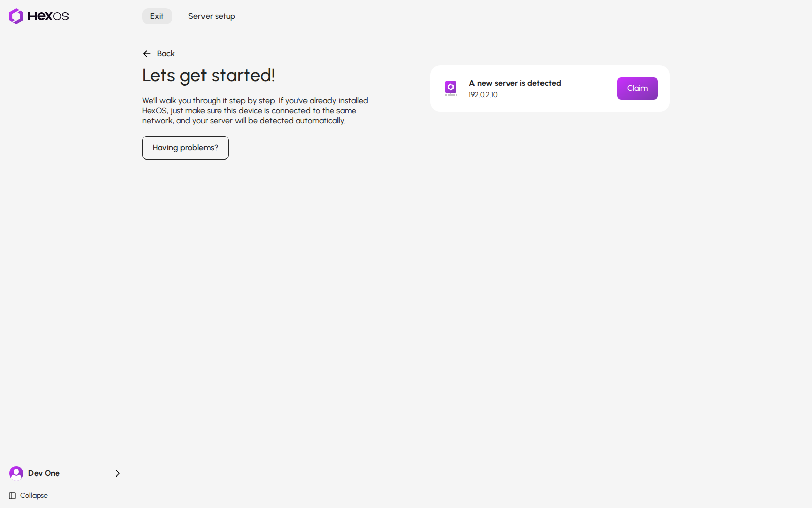Select the Server setup label

tap(212, 16)
